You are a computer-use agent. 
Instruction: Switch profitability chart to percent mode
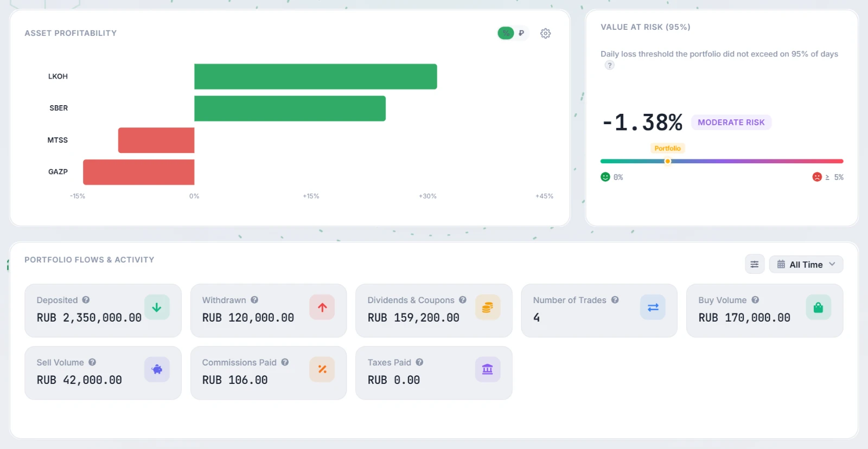coord(506,33)
